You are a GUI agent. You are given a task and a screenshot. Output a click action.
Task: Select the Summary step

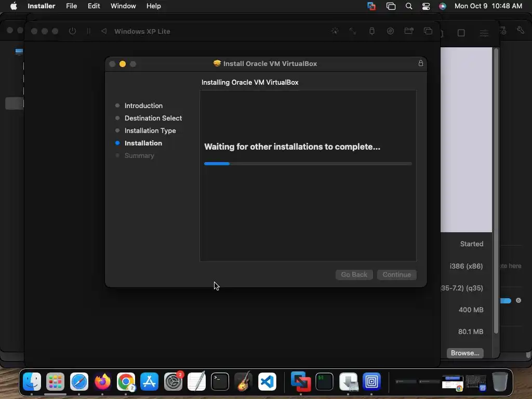click(139, 156)
